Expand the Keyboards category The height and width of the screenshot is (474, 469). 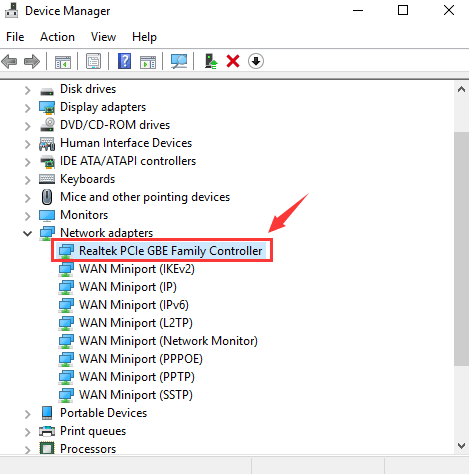pos(28,180)
